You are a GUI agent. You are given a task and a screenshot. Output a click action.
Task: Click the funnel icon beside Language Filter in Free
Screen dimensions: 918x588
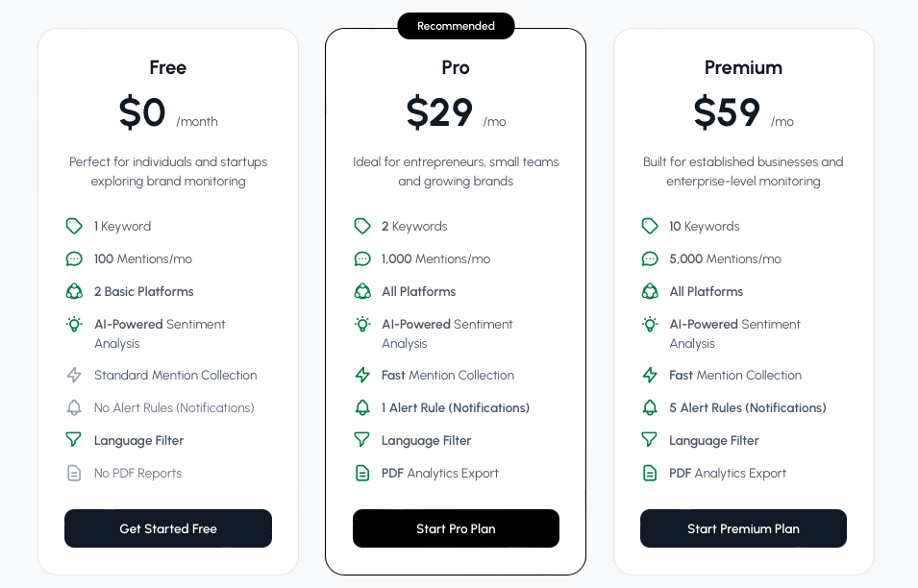74,440
